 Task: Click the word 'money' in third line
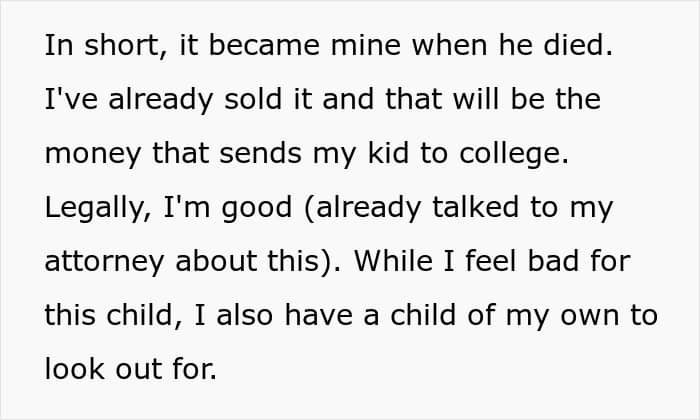(93, 154)
